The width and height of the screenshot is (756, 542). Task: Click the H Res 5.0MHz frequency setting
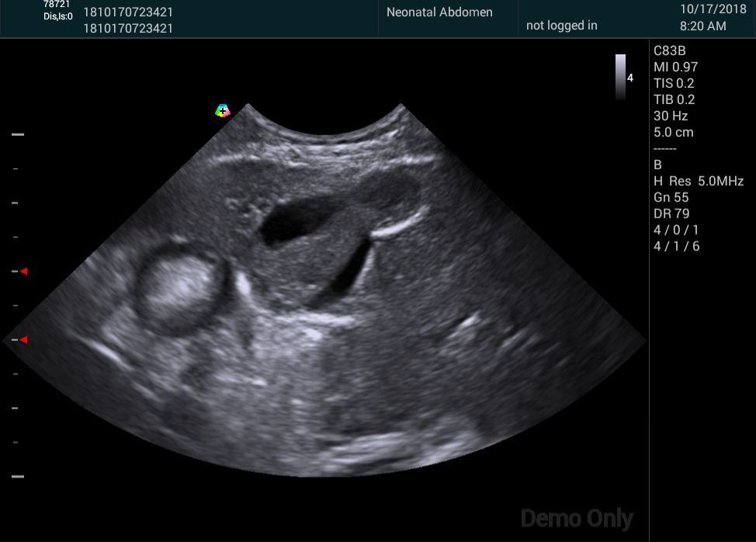[x=699, y=181]
